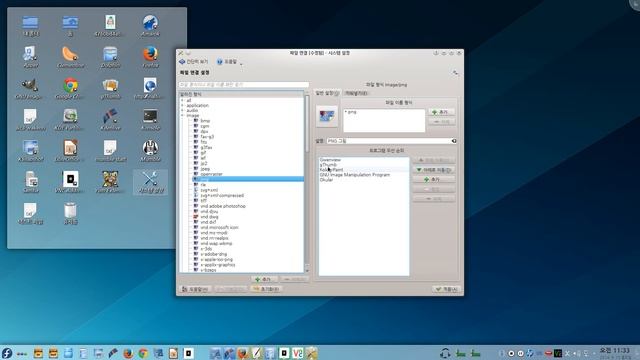Viewport: 640px width, 360px height.
Task: Click the file type search field
Action: pos(244,84)
